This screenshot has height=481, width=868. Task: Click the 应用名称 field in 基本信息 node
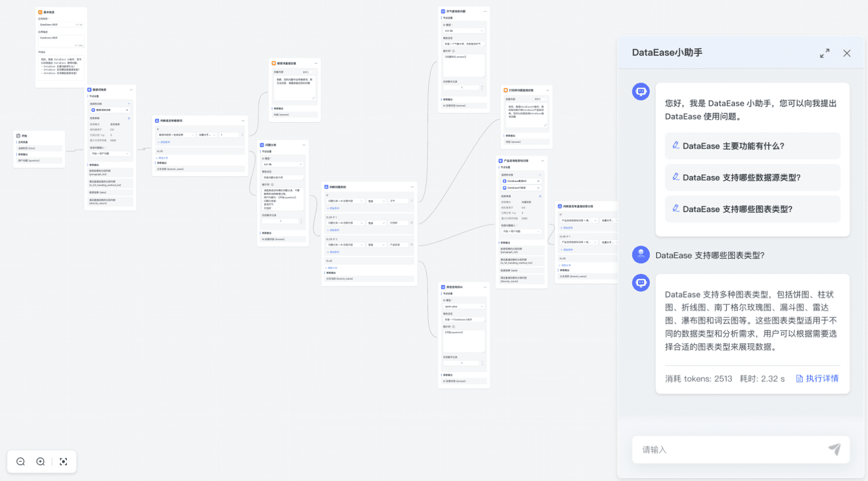[61, 25]
